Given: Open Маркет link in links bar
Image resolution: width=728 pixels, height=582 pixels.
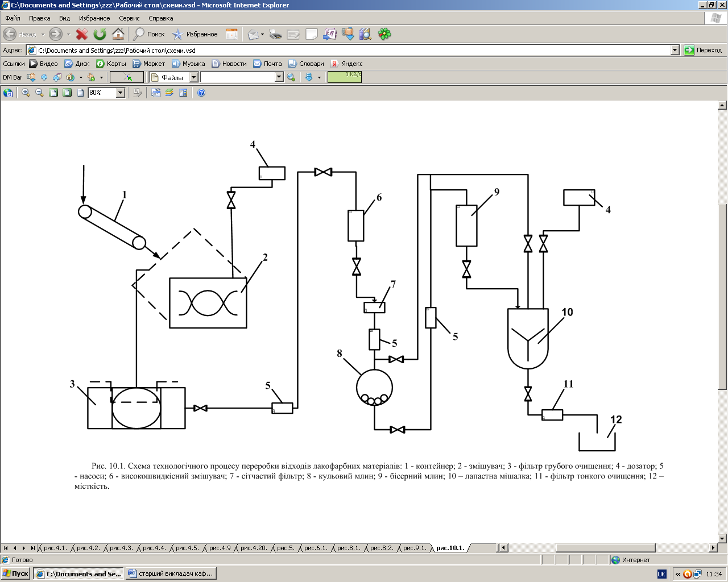Looking at the screenshot, I should [149, 64].
